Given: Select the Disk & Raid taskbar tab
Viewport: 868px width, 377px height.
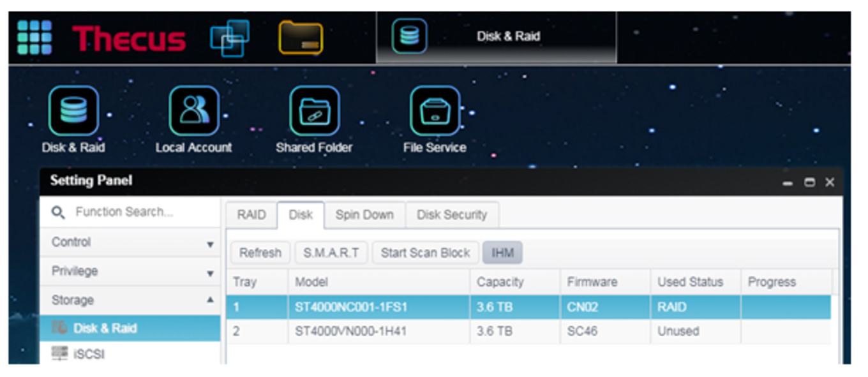Looking at the screenshot, I should pos(496,37).
